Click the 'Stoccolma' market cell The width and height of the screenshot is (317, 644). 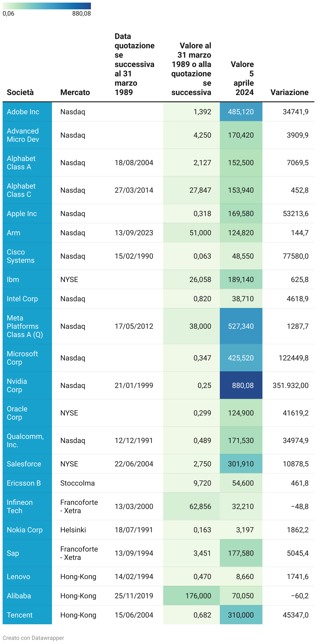coord(77,483)
